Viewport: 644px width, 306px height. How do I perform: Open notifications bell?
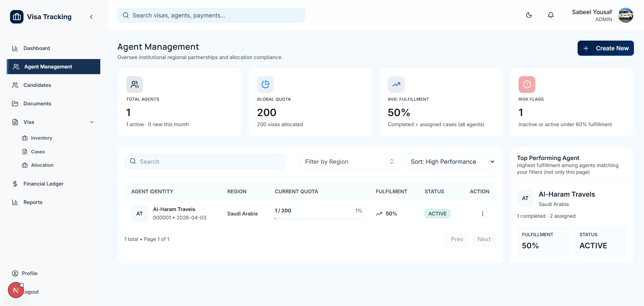551,15
